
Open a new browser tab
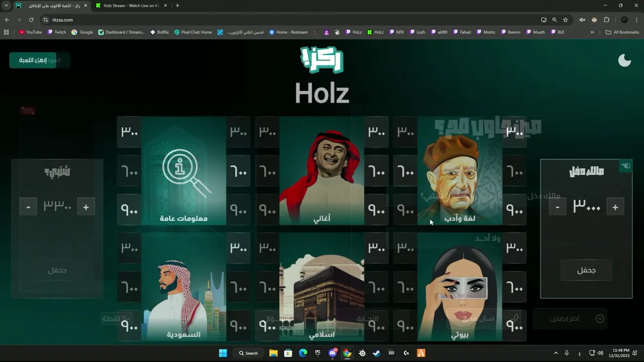[x=177, y=6]
